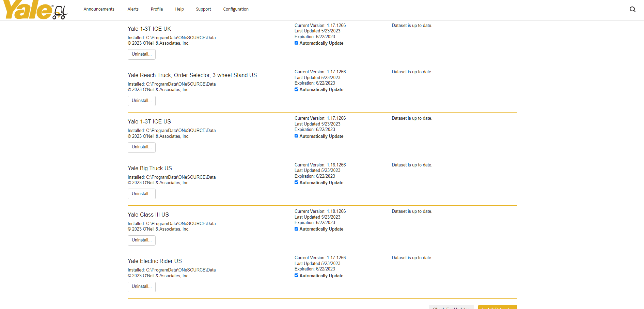Viewport: 644px width, 309px height.
Task: Uninstall the Yale Big Truck US dataset
Action: (x=141, y=193)
